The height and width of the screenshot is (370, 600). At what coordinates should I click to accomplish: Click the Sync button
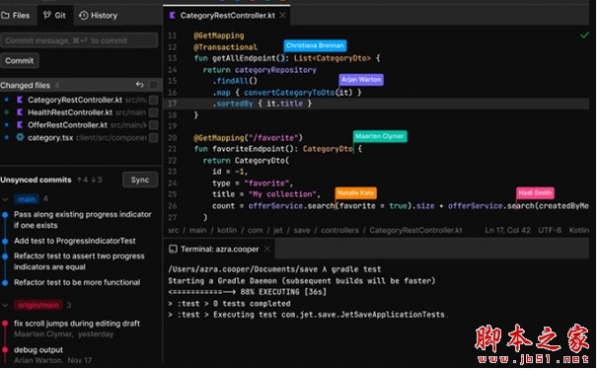pos(140,180)
